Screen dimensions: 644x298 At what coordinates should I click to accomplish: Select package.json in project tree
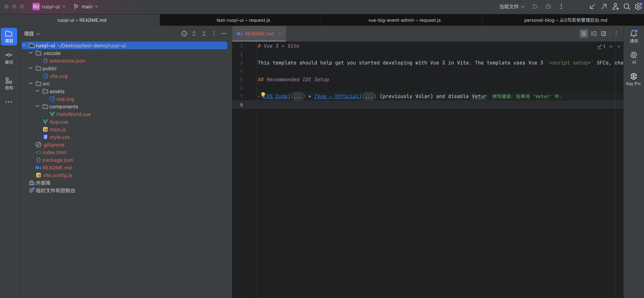[58, 160]
